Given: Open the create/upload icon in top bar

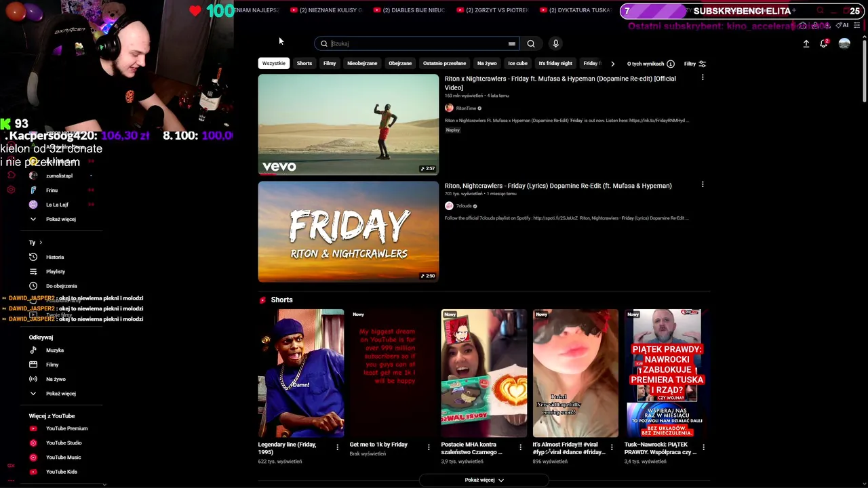Looking at the screenshot, I should point(806,43).
